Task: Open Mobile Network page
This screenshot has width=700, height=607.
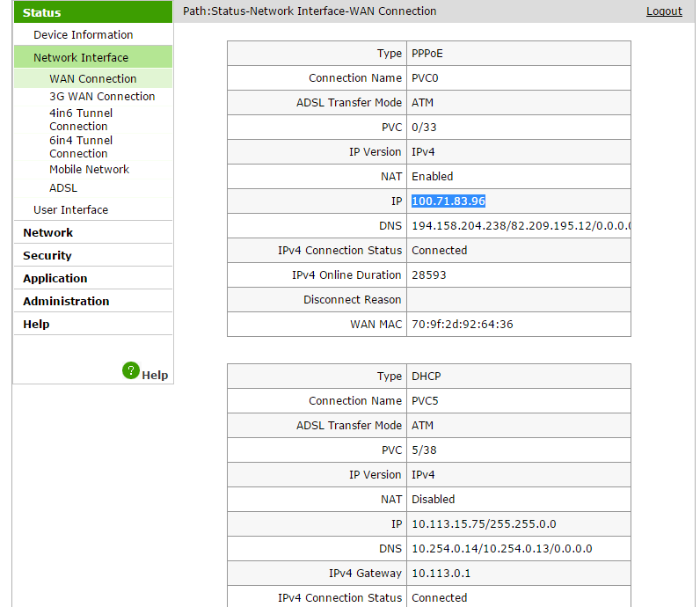Action: (x=90, y=169)
